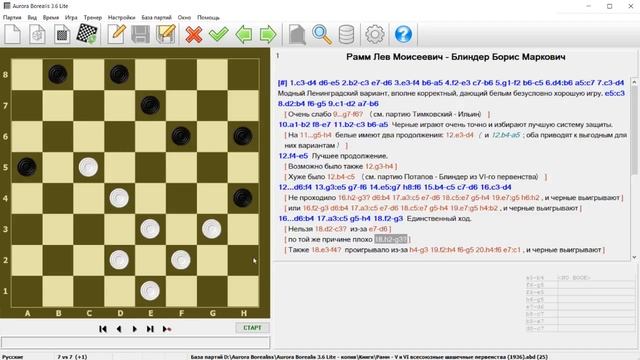The width and height of the screenshot is (640, 360).
Task: Step forward one move
Action: point(135,329)
